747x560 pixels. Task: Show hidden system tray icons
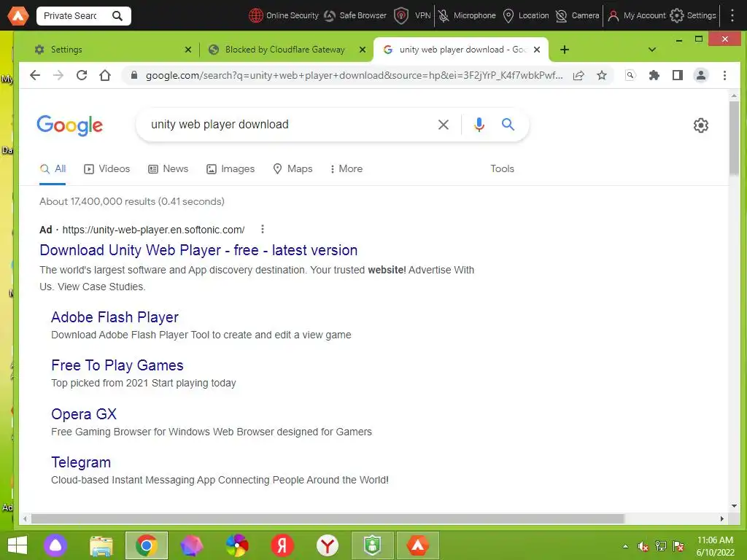point(625,546)
